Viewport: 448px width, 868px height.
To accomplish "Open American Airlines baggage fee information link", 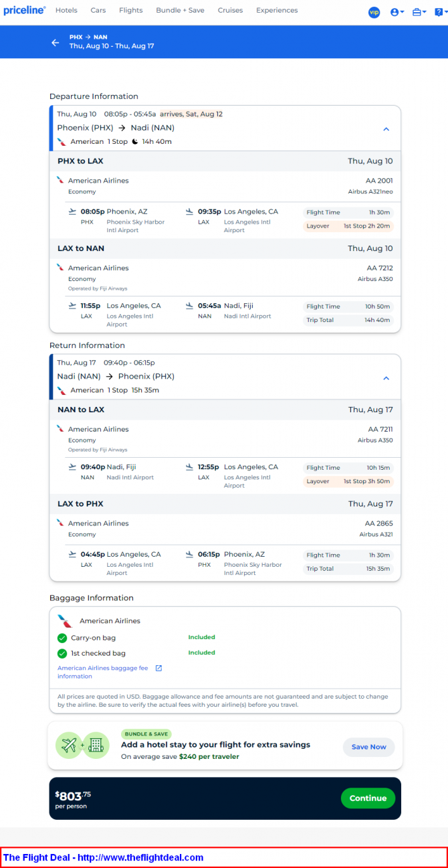I will point(103,672).
